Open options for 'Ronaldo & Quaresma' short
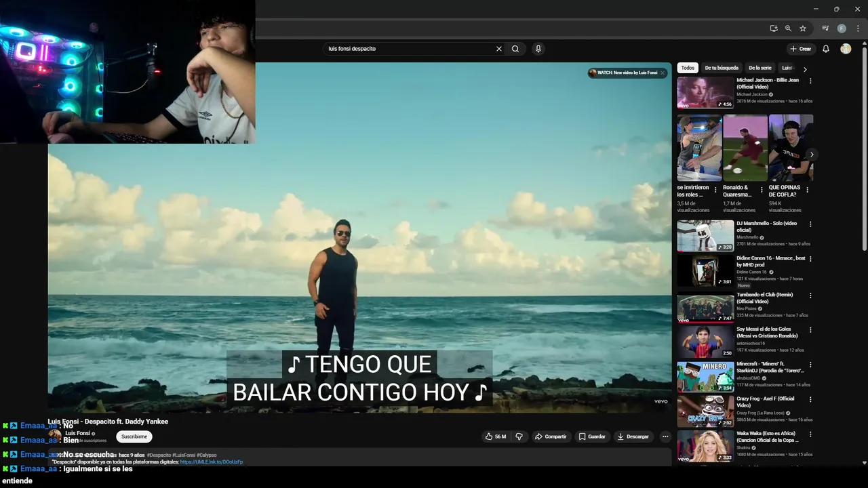Screen dimensions: 868x488 coord(762,190)
